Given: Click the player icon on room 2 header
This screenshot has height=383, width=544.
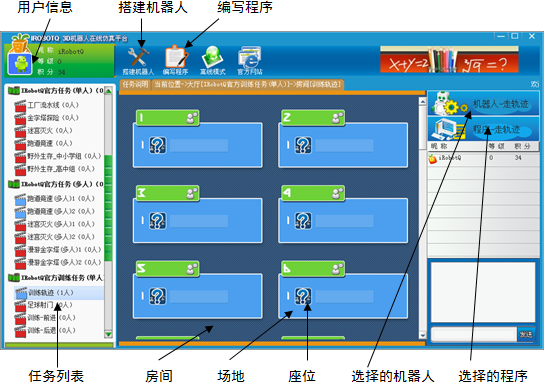Looking at the screenshot, I should tap(337, 118).
